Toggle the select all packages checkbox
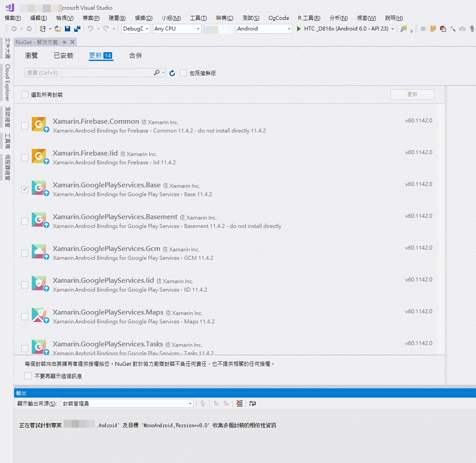 25,95
